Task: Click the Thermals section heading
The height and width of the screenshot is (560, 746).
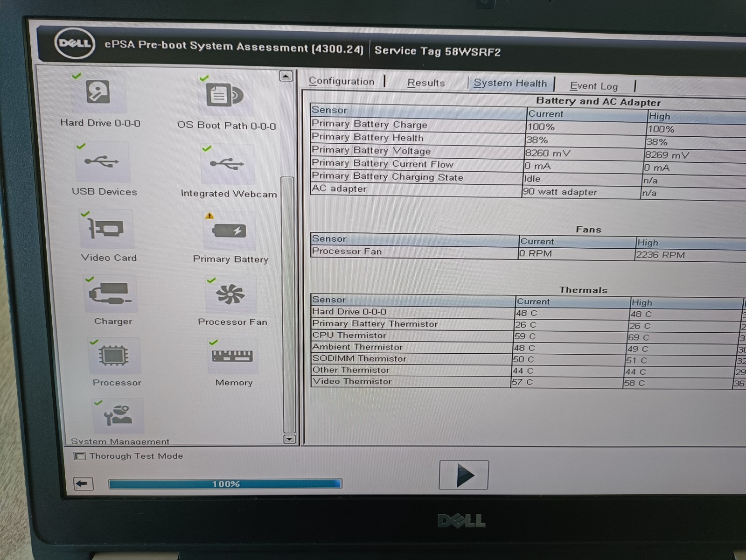Action: coord(583,290)
